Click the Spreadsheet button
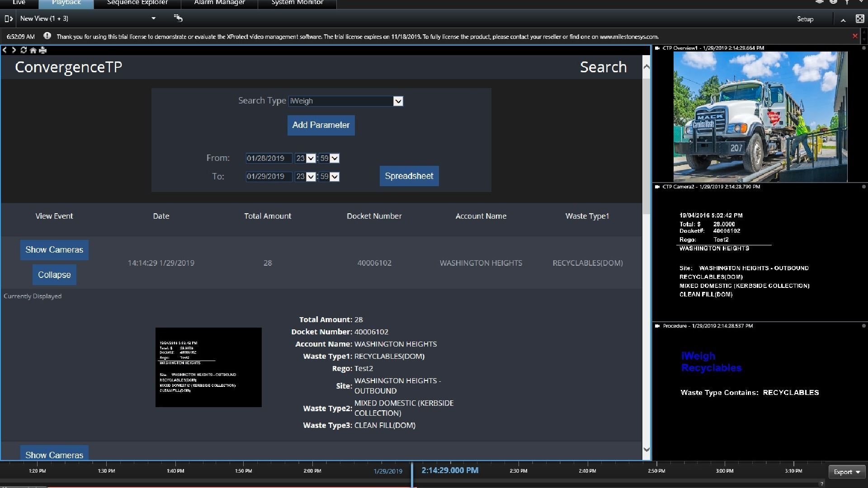 click(x=409, y=176)
